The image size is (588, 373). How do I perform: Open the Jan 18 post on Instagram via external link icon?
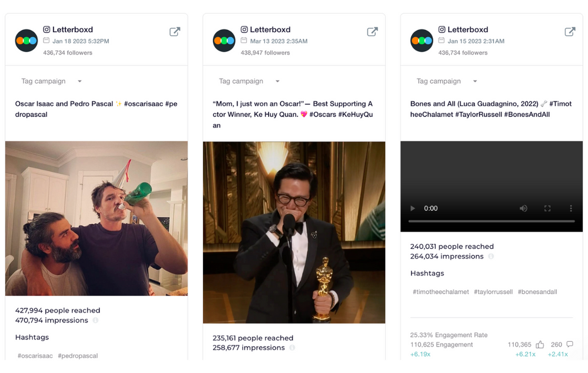pos(175,32)
